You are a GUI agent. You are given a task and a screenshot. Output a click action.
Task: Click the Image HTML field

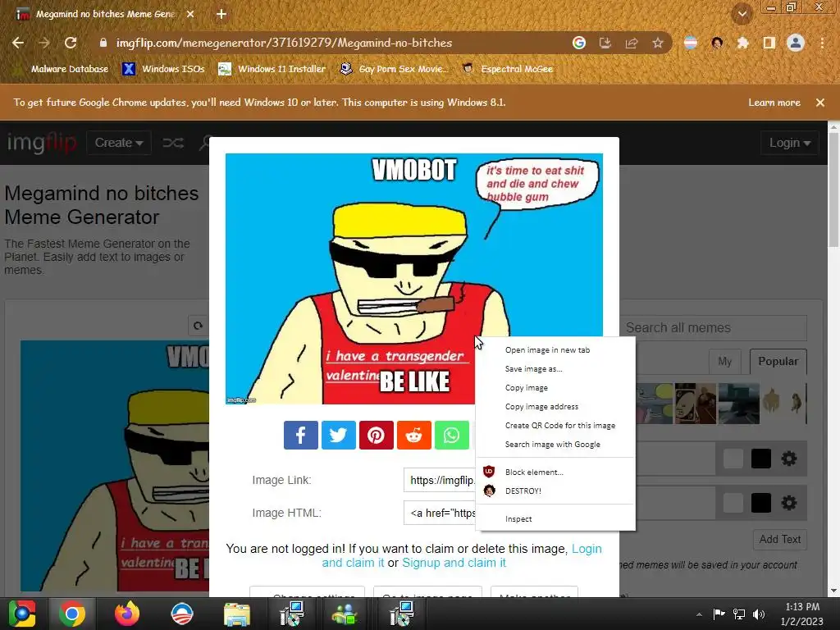(440, 514)
